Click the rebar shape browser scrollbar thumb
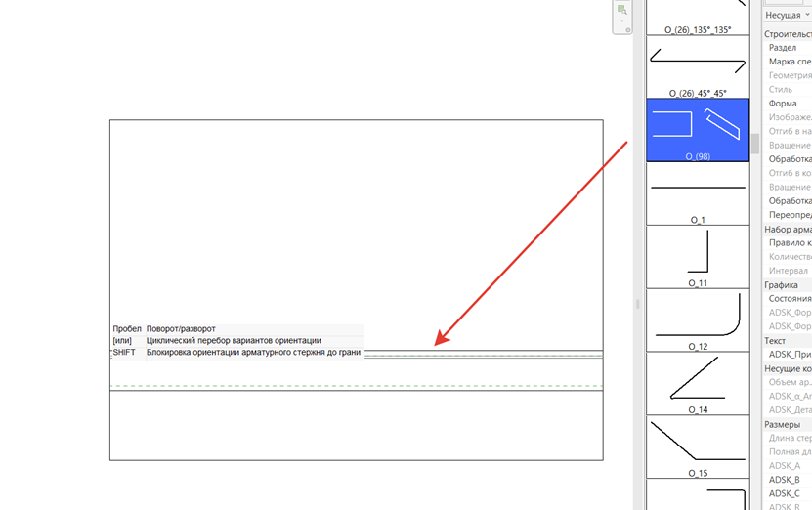This screenshot has width=812, height=510. (x=755, y=144)
